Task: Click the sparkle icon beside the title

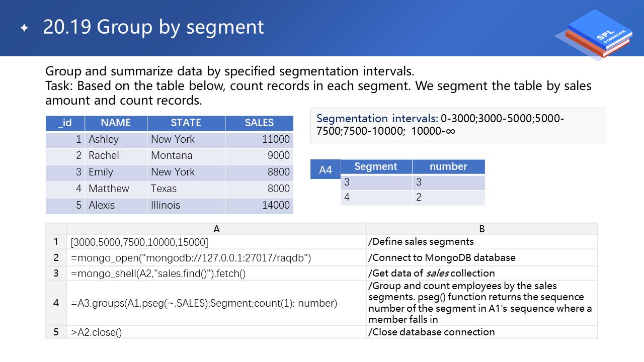Action: point(24,28)
